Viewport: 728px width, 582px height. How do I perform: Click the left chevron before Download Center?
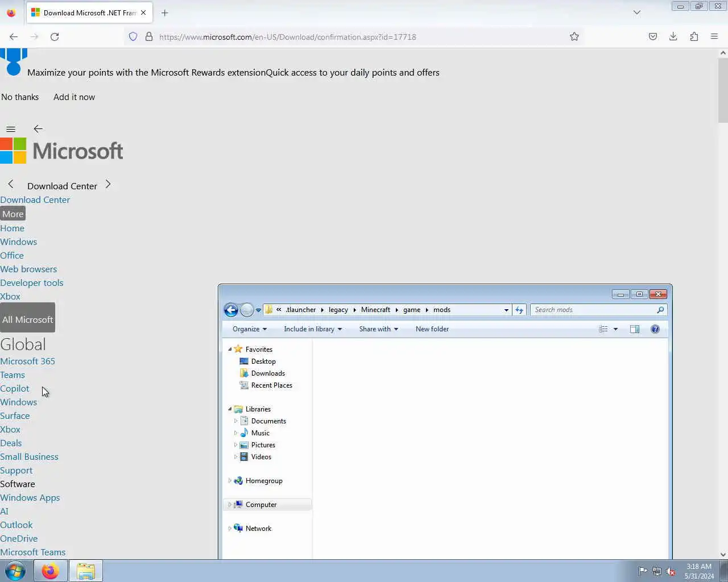pos(11,184)
